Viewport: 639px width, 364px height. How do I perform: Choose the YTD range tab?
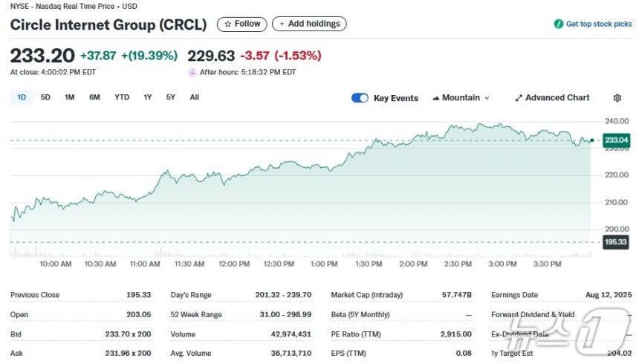coord(122,97)
